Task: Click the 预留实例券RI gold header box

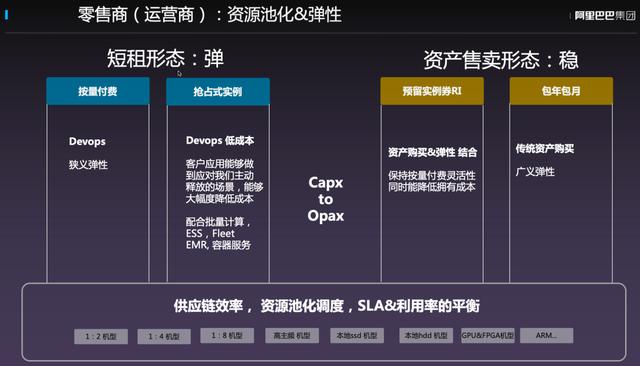Action: [432, 91]
